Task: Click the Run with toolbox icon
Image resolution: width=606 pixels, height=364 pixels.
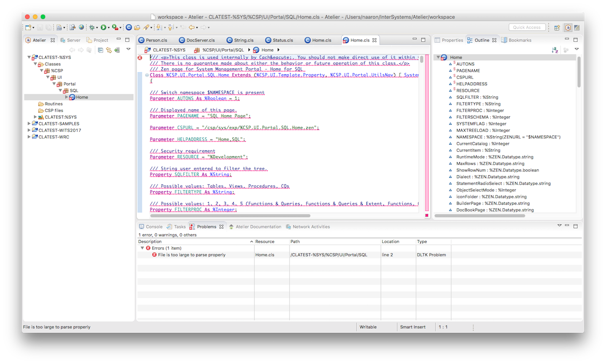Action: pyautogui.click(x=114, y=27)
